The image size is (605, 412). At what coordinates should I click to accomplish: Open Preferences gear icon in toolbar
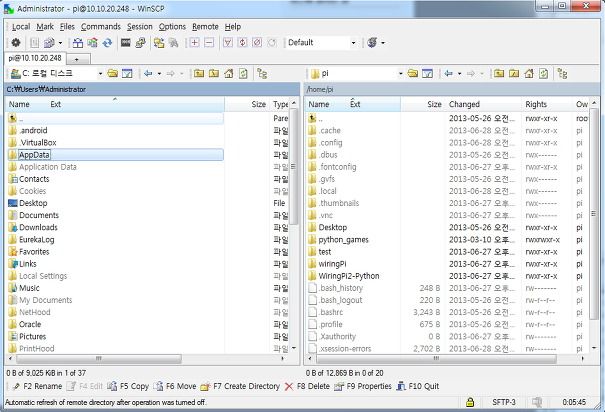point(16,42)
